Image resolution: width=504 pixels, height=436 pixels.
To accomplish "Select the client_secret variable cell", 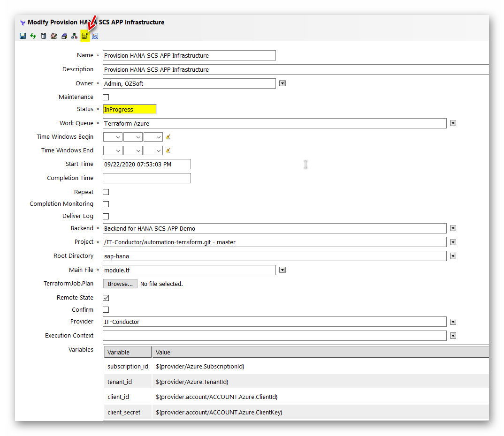I will (128, 412).
